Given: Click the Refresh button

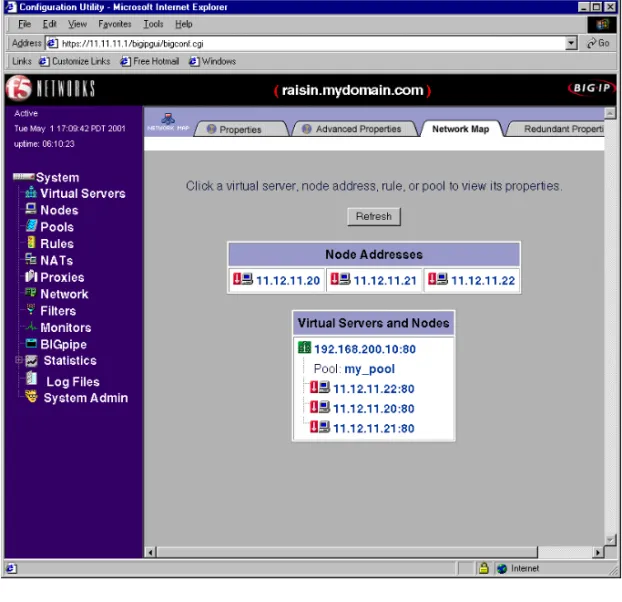Looking at the screenshot, I should (374, 217).
